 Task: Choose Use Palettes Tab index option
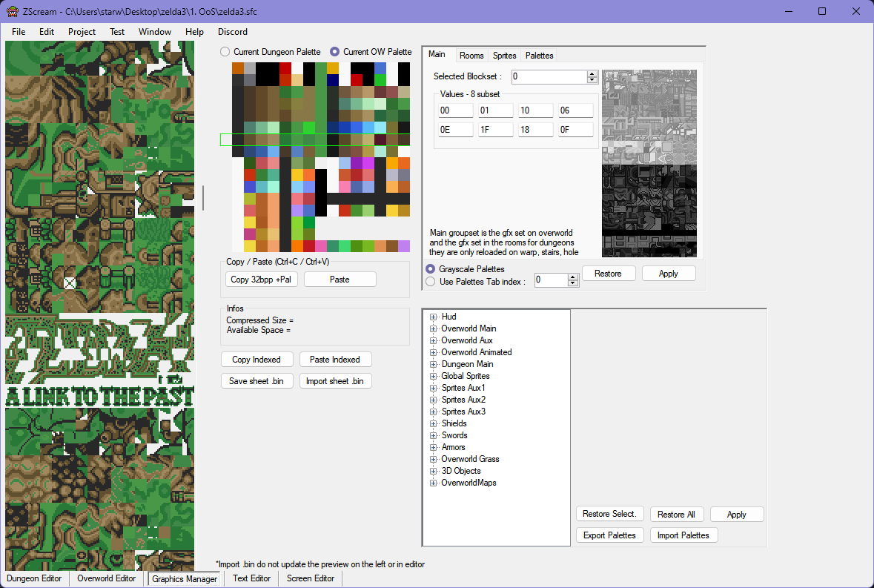(430, 282)
